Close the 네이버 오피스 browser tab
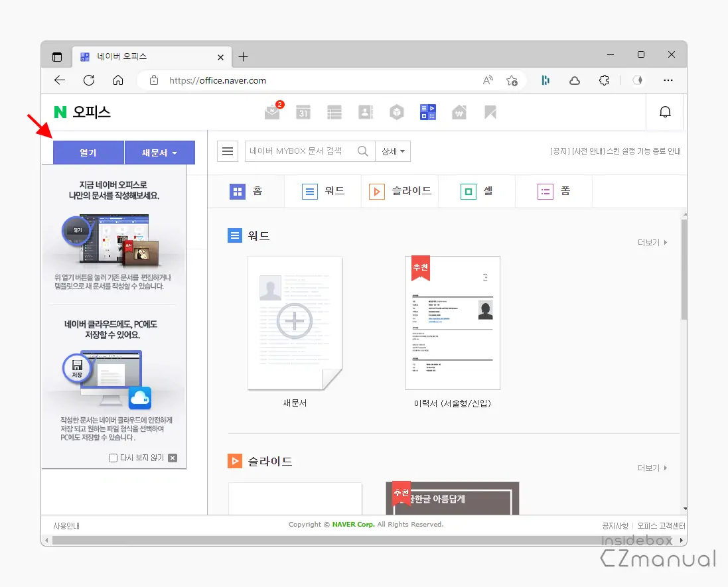 coord(220,57)
